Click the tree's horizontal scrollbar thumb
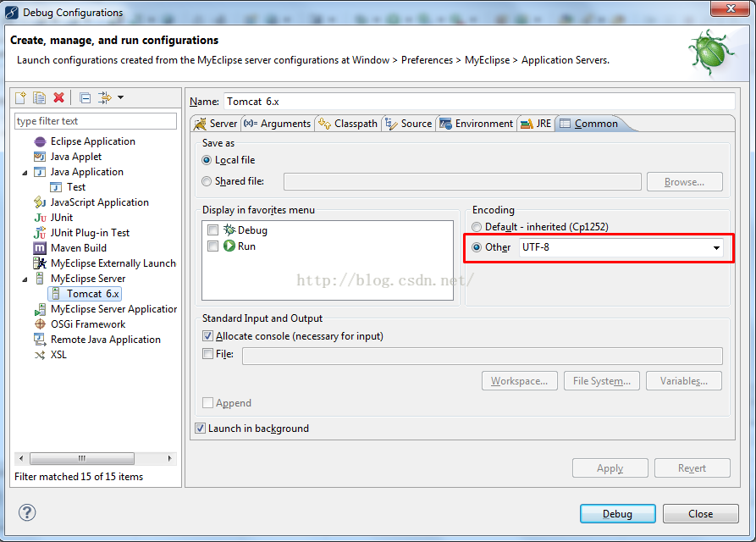 pos(82,458)
